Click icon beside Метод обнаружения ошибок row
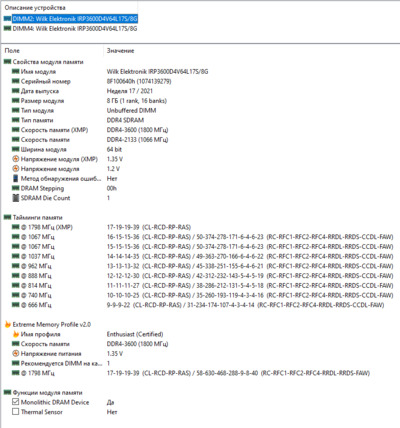The image size is (400, 428). click(x=15, y=178)
